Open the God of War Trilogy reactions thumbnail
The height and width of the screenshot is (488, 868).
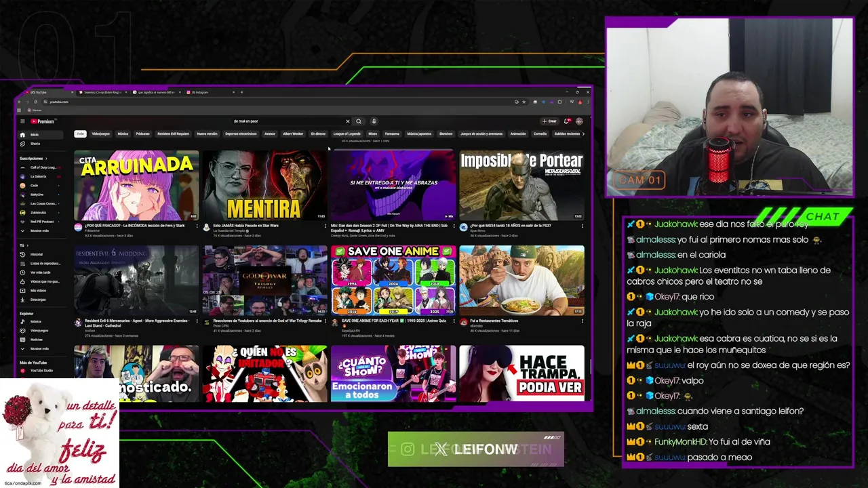(x=264, y=281)
